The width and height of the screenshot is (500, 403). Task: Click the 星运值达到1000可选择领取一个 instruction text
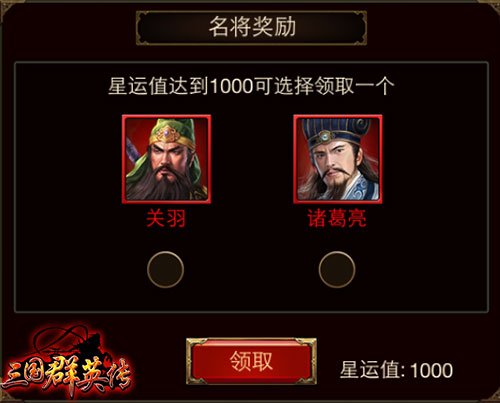click(251, 86)
